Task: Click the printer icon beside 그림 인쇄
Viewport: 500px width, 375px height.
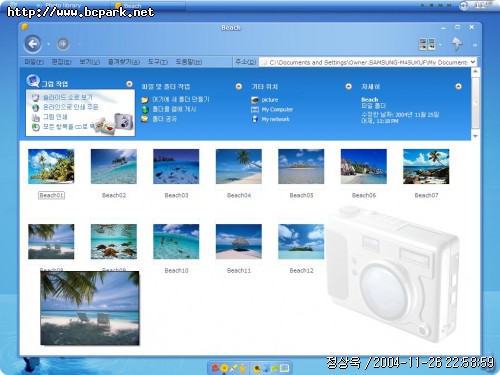Action: coord(36,117)
